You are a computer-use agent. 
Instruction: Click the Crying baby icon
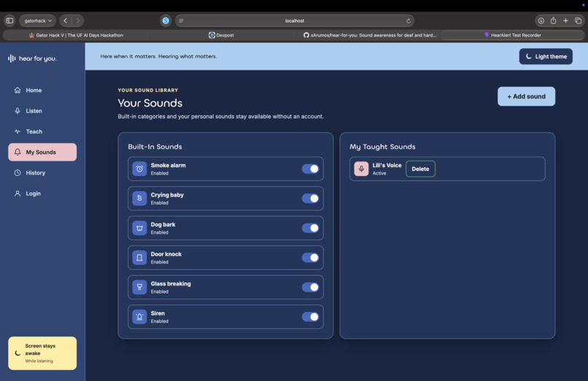[139, 199]
